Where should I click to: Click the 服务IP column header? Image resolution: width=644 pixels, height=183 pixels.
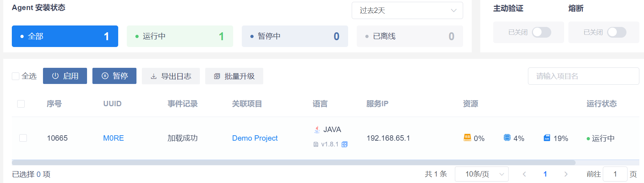(x=378, y=104)
